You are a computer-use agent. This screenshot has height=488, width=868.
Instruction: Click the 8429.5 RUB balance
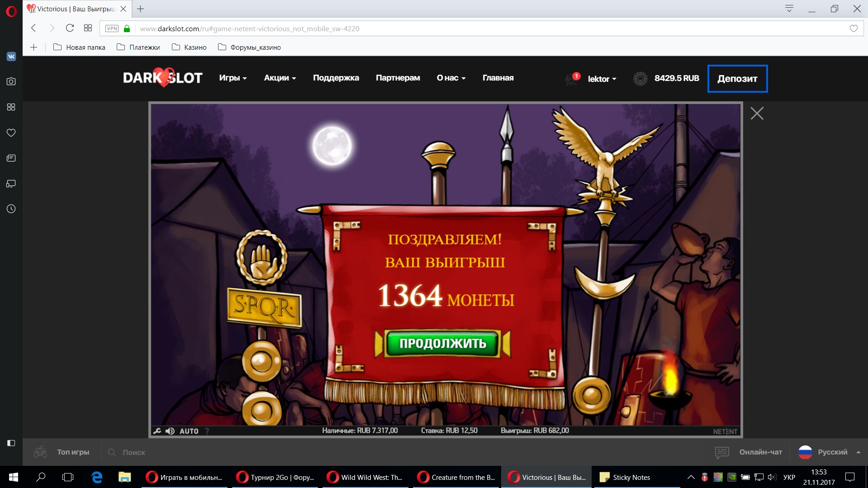(677, 78)
